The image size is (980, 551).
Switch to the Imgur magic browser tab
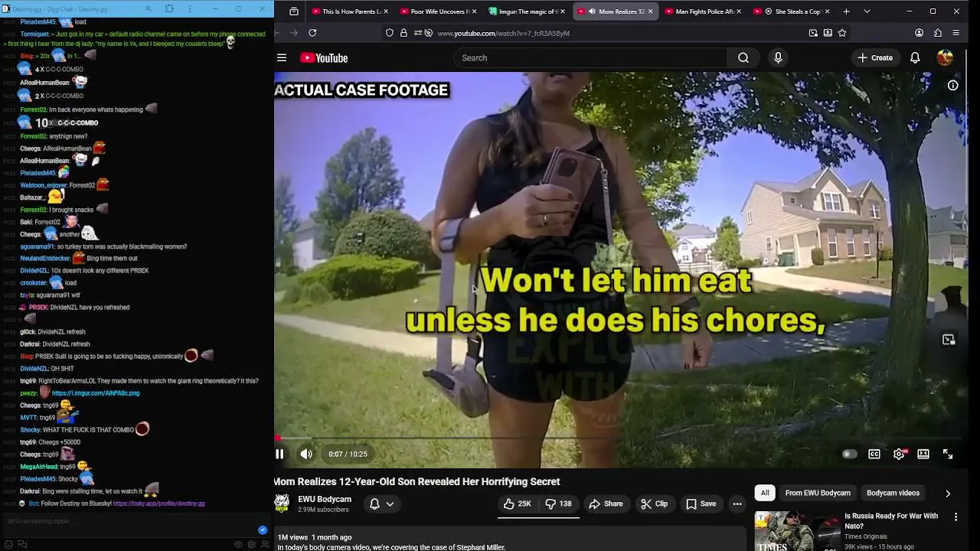(526, 11)
